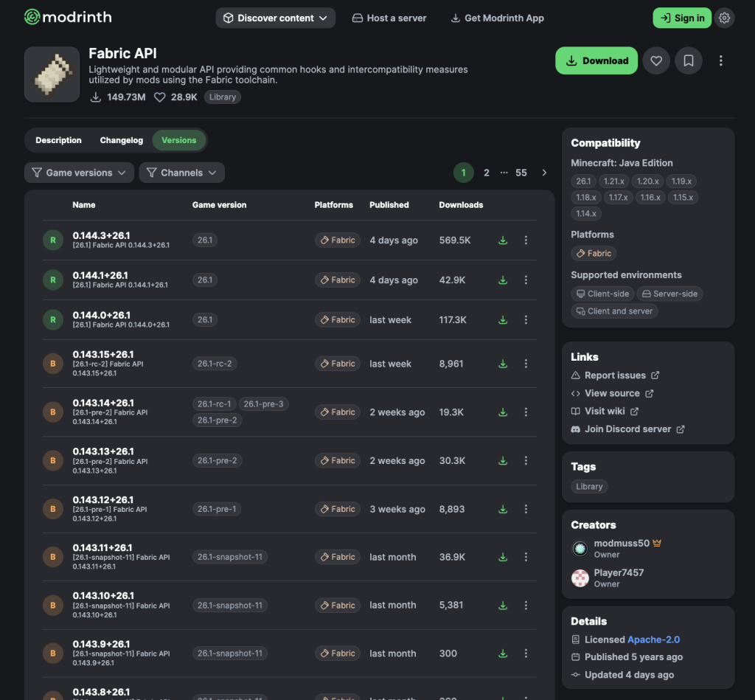Bookmark Fabric API to a collection
Screen dimensions: 755x700
pyautogui.click(x=689, y=60)
